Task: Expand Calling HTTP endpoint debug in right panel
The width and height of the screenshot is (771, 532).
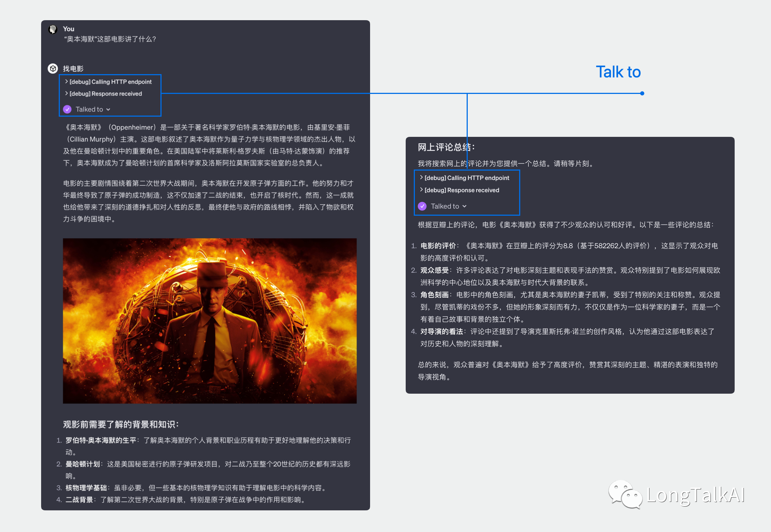Action: [464, 178]
